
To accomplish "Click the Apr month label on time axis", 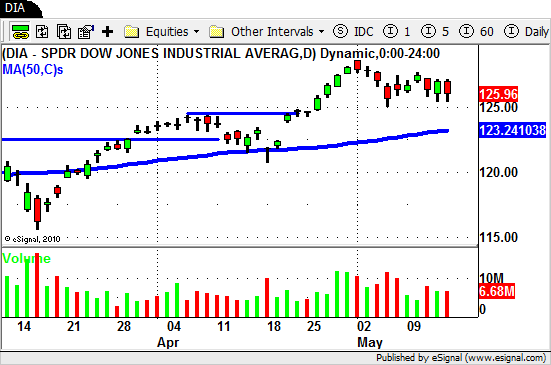I will [x=168, y=342].
